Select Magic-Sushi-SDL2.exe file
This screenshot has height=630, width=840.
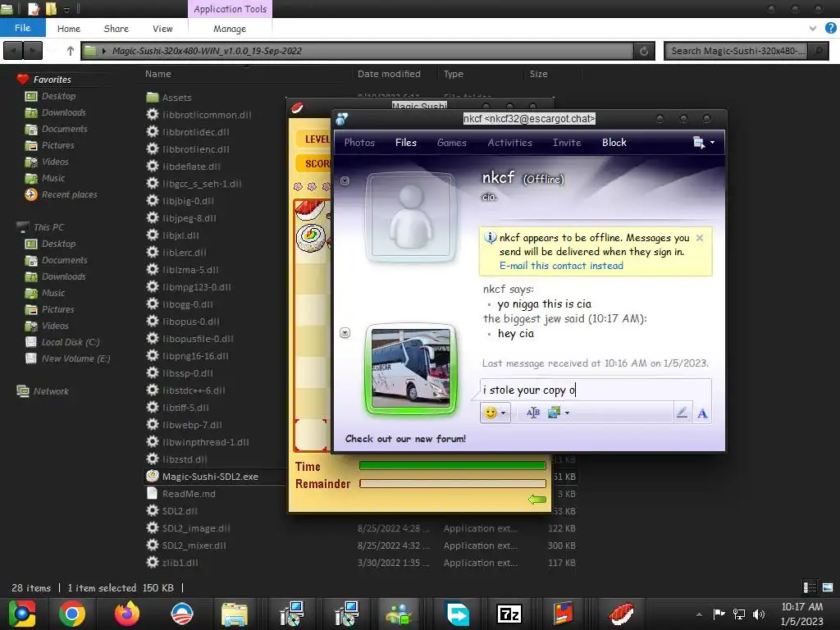coord(210,477)
